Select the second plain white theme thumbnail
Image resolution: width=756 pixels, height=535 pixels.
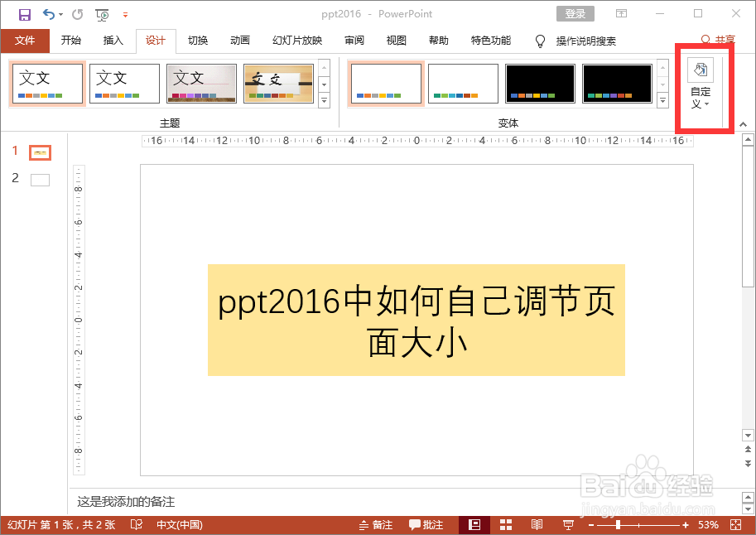pos(124,84)
